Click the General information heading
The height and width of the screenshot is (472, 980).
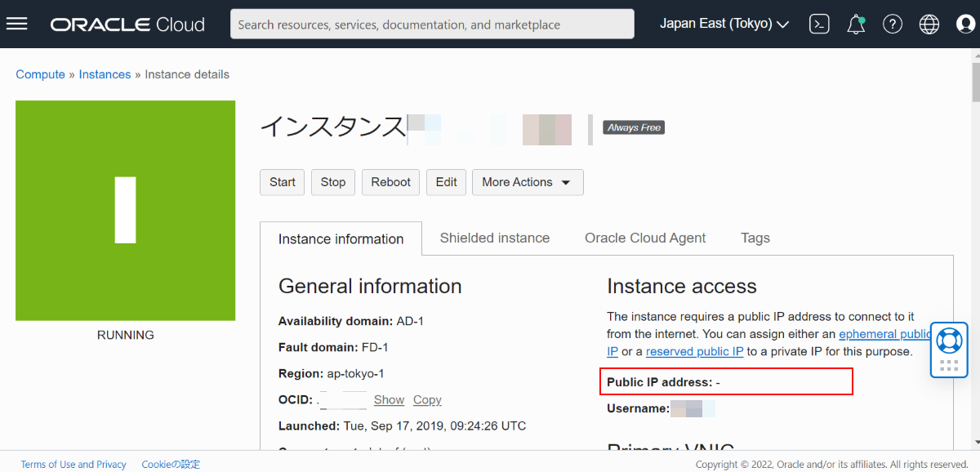(370, 287)
